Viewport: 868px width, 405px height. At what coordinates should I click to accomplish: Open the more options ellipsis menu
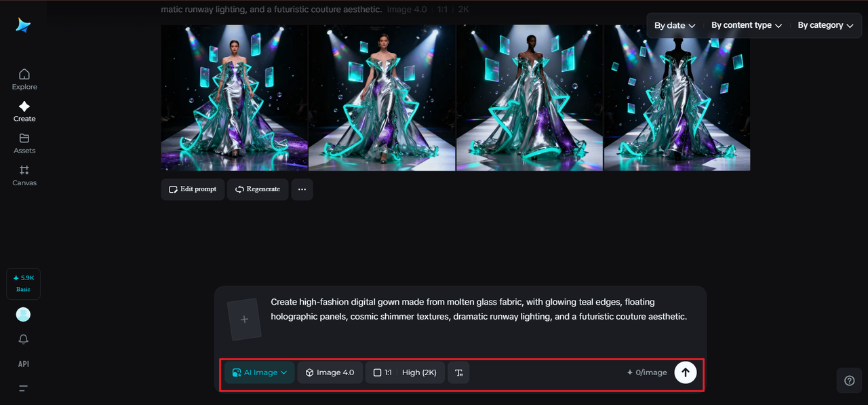302,189
